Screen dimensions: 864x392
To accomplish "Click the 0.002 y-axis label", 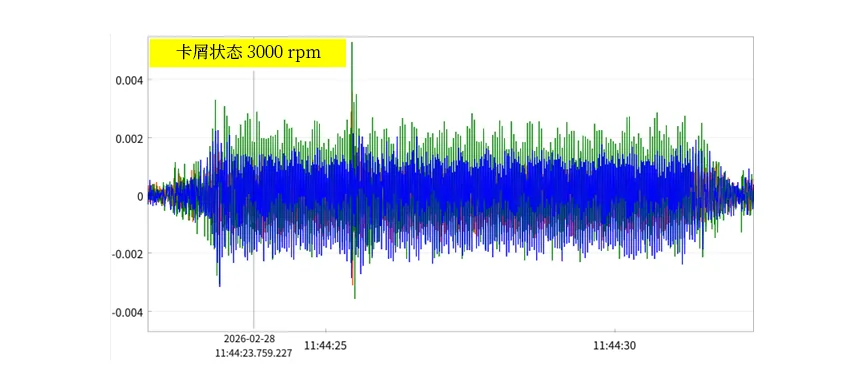I will [129, 138].
